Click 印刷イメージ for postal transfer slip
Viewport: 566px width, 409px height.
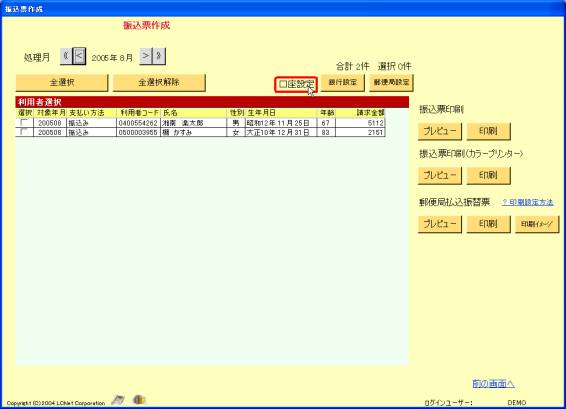pos(537,224)
